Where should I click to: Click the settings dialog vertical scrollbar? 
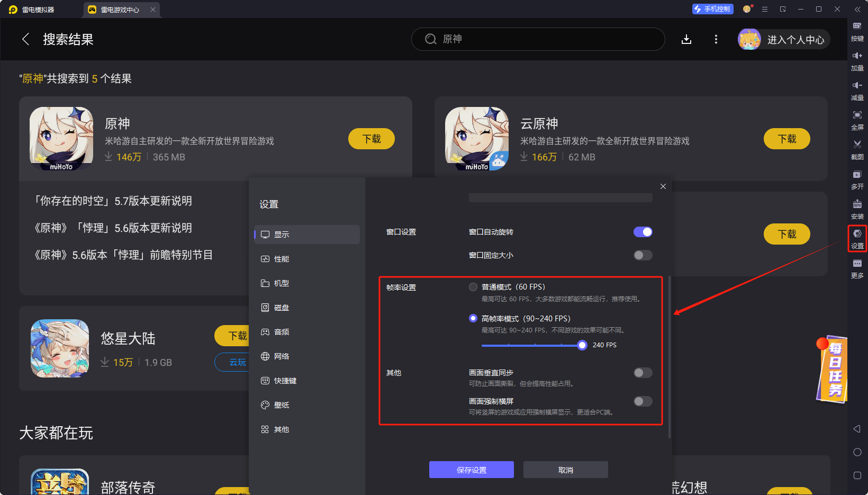pos(670,356)
